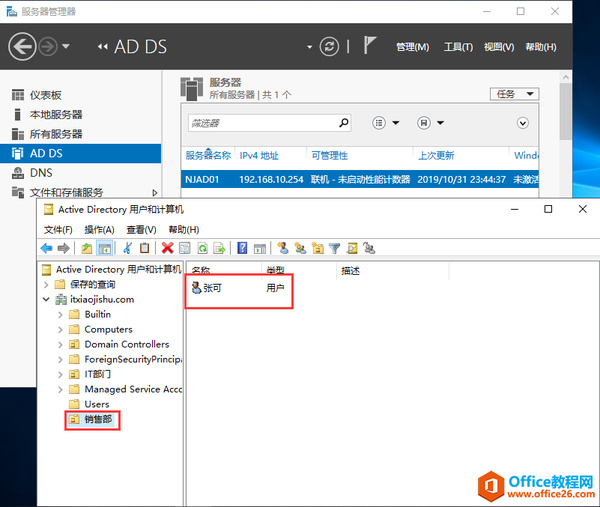This screenshot has width=600, height=507.
Task: Create a new user with toolbar icon
Action: pos(283,248)
